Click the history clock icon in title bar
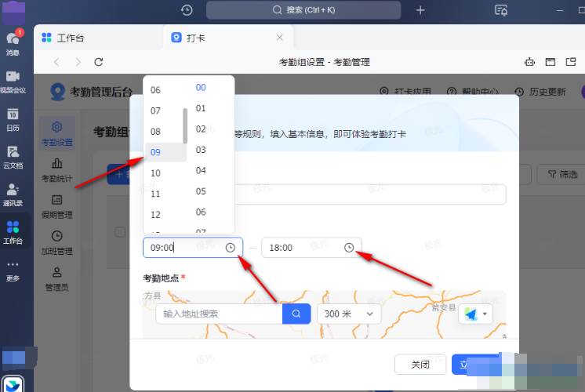This screenshot has height=392, width=585. [187, 10]
